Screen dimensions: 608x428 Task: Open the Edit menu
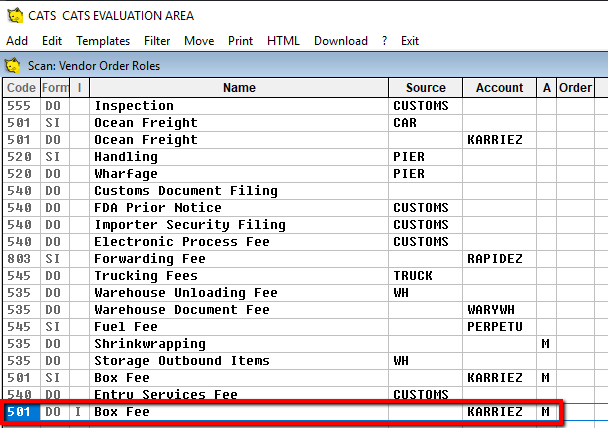pyautogui.click(x=52, y=41)
